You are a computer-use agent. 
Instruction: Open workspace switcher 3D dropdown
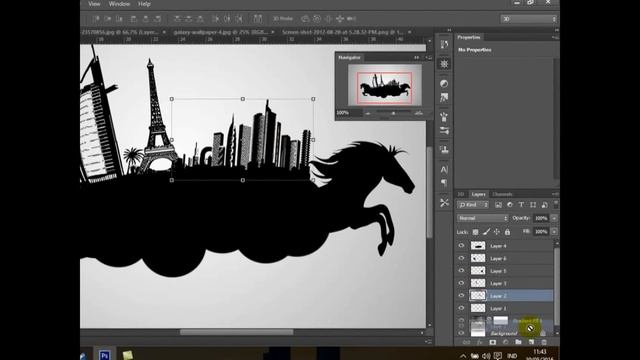coord(529,19)
